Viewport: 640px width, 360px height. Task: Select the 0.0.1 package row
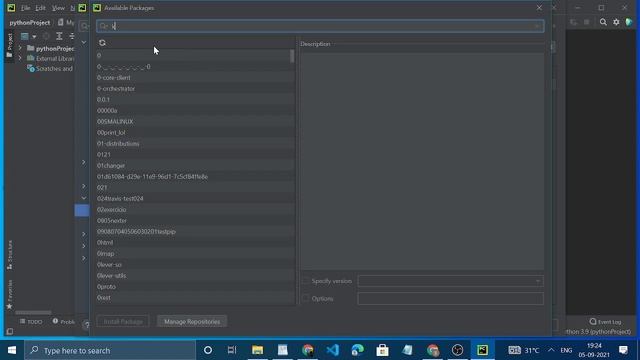click(x=196, y=100)
